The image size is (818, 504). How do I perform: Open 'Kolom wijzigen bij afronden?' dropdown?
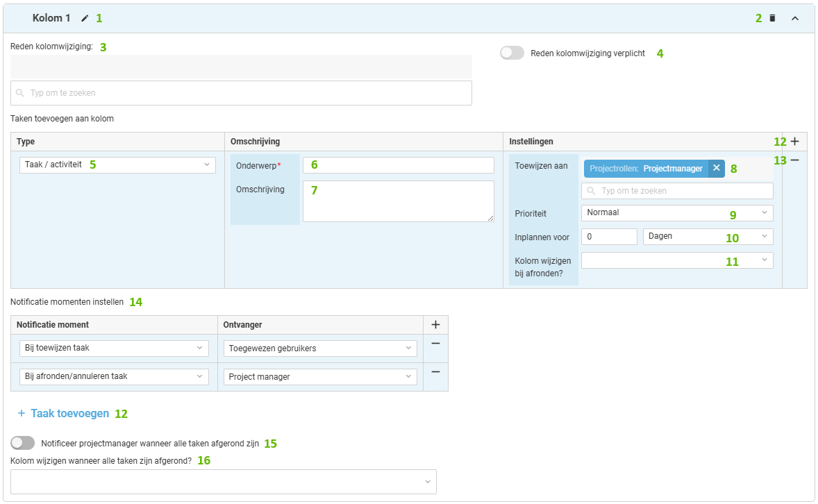coord(676,260)
